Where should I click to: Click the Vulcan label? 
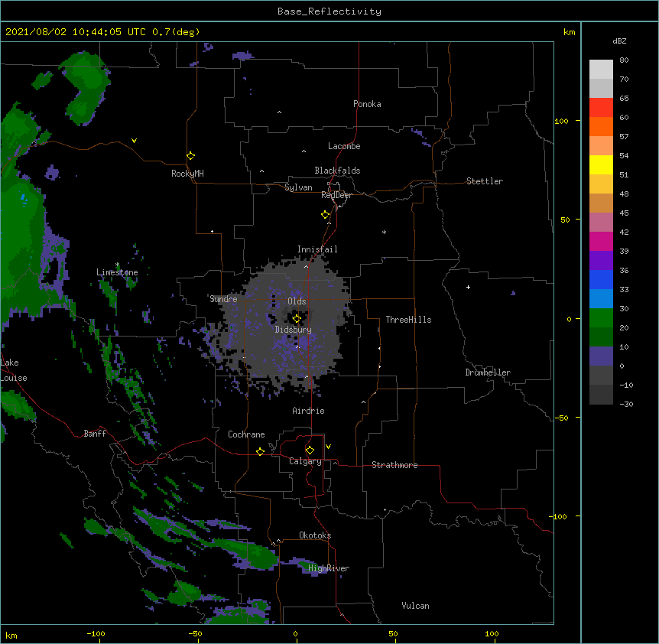[415, 606]
